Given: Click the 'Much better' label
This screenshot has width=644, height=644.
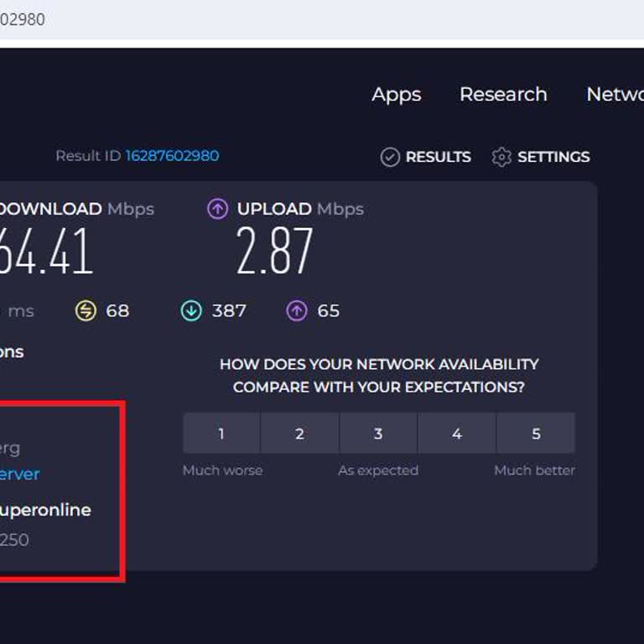Looking at the screenshot, I should point(534,470).
